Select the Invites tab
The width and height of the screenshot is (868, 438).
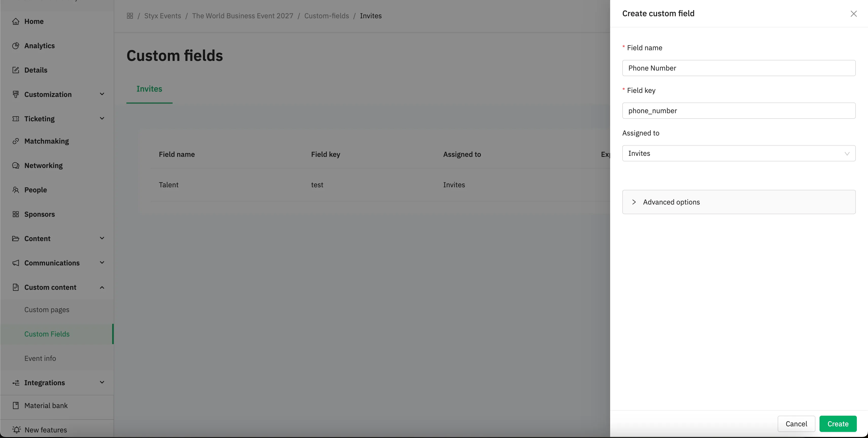click(149, 89)
